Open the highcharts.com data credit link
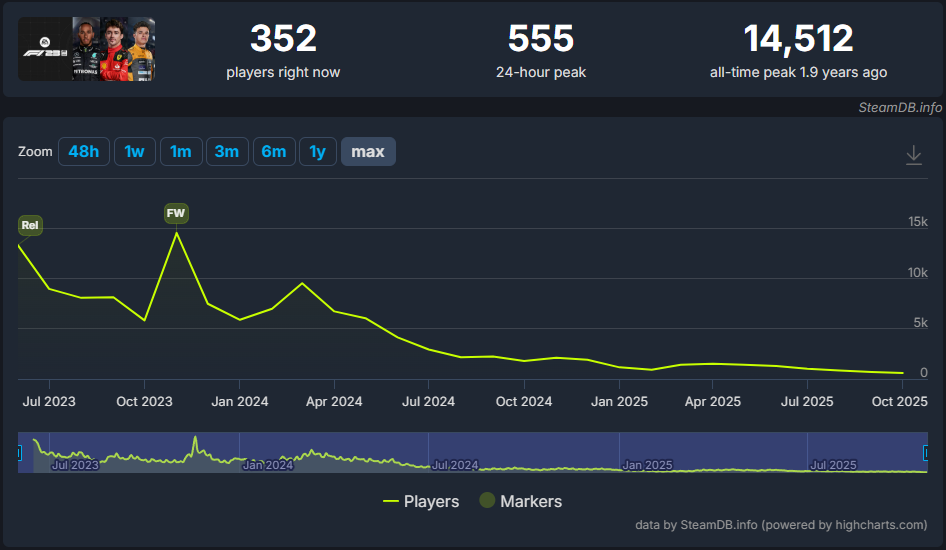 click(x=781, y=525)
